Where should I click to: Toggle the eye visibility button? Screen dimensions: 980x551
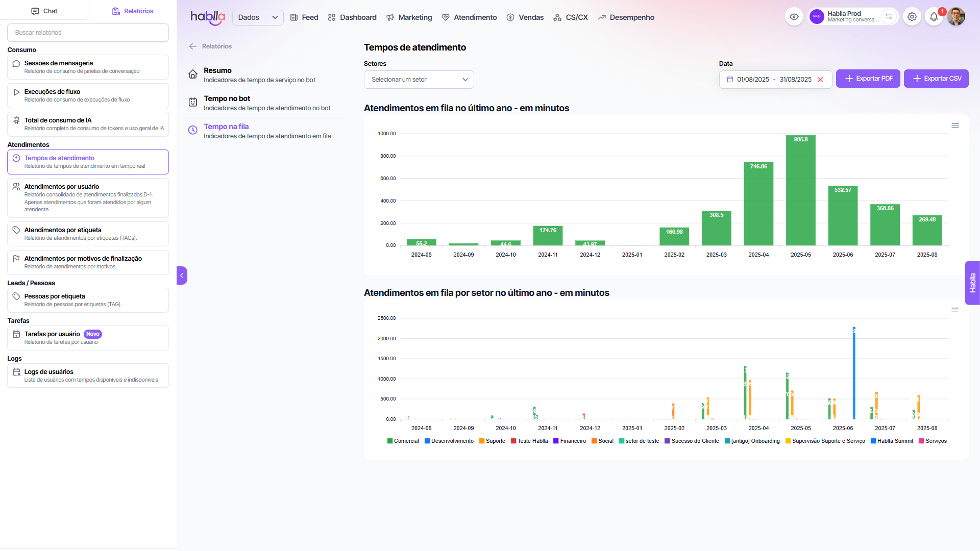(x=794, y=17)
